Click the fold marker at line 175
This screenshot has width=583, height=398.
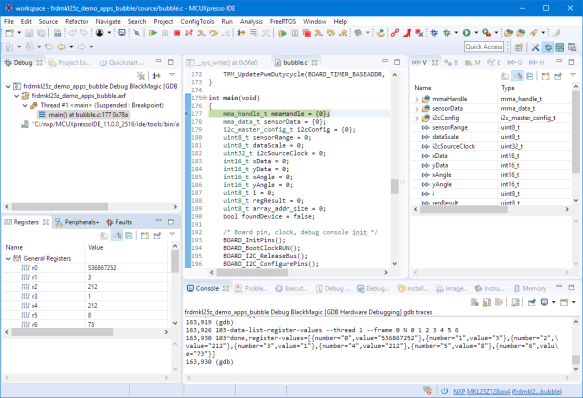click(x=204, y=98)
